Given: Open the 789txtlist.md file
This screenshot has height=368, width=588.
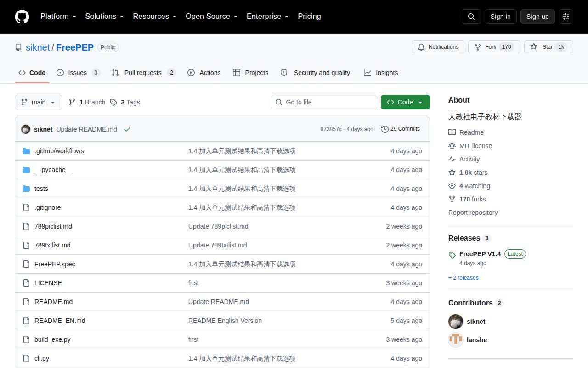Looking at the screenshot, I should click(52, 245).
